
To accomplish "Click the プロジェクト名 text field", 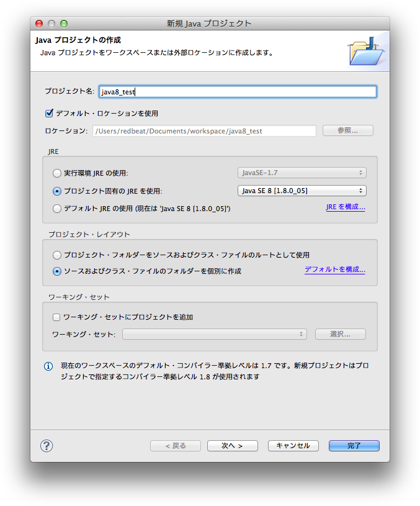I will pyautogui.click(x=238, y=92).
